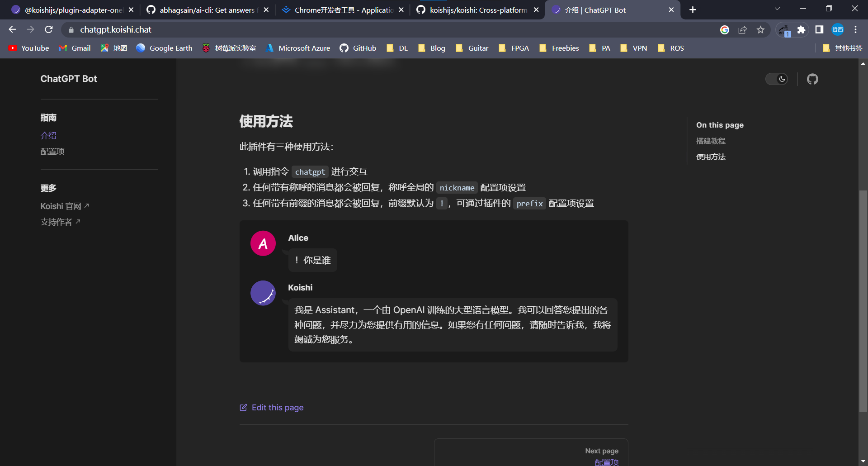This screenshot has width=868, height=466.
Task: Toggle dark mode appearance switch
Action: (x=777, y=79)
